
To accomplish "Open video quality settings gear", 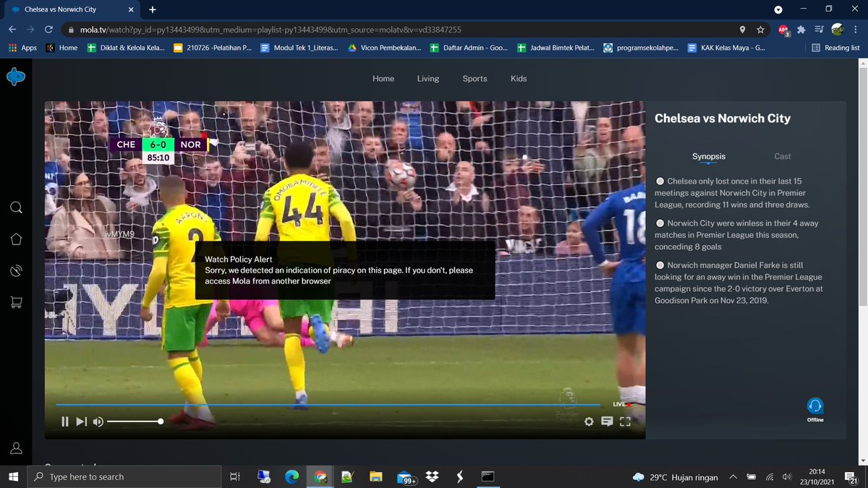I will pyautogui.click(x=589, y=422).
